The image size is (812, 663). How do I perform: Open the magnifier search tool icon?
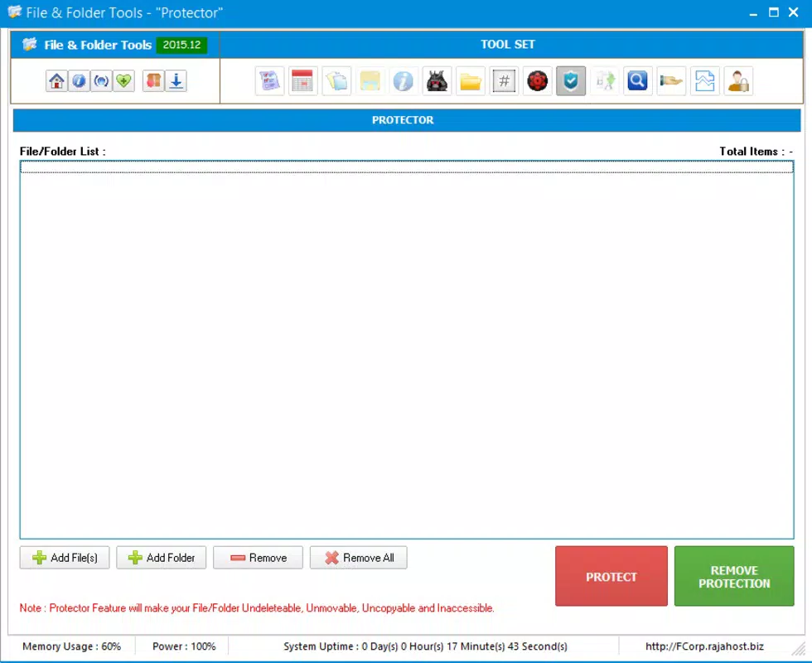637,81
